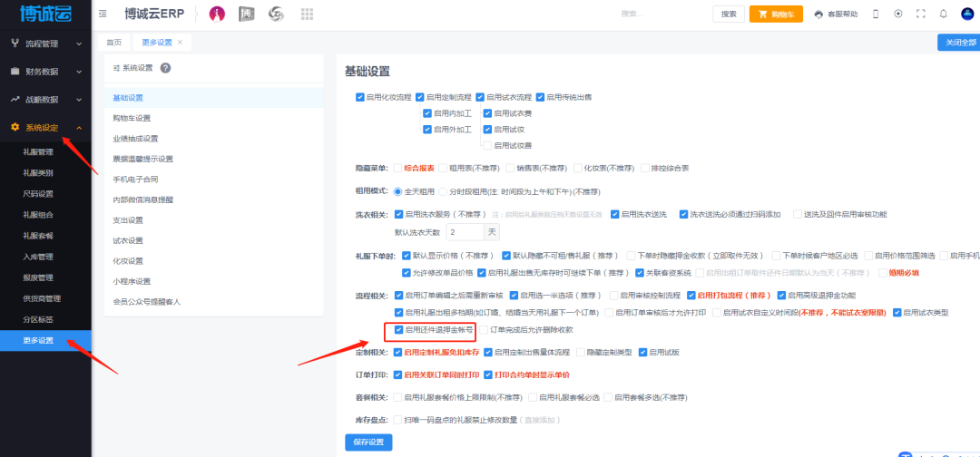Open the pink avatar app icon
This screenshot has height=457, width=980.
point(217,14)
